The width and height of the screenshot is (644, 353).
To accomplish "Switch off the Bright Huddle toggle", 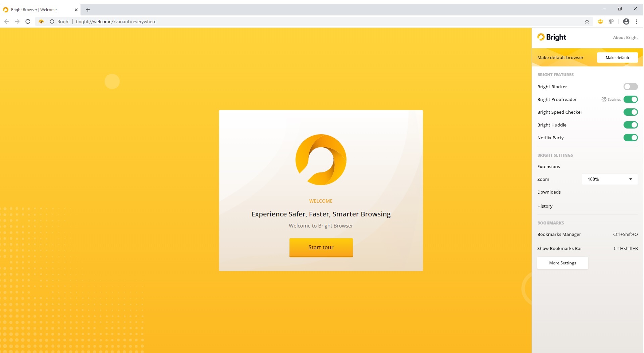I will (631, 125).
